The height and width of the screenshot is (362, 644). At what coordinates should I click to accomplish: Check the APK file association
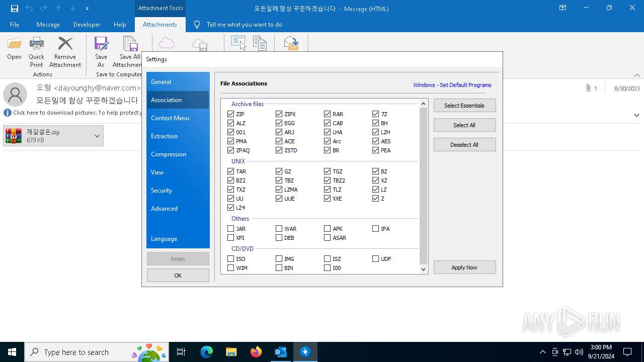pos(328,229)
